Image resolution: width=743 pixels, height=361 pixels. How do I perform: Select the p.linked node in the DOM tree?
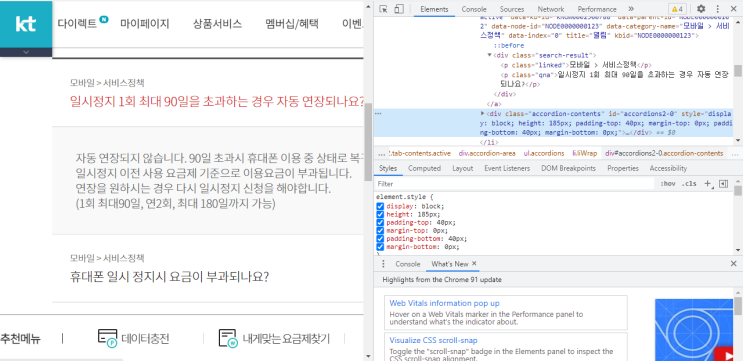576,65
